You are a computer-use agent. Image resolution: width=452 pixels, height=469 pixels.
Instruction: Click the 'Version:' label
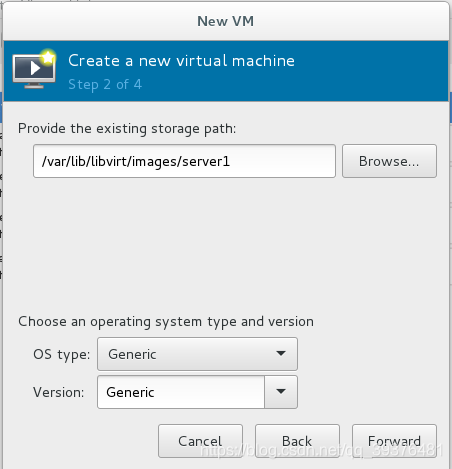click(59, 392)
